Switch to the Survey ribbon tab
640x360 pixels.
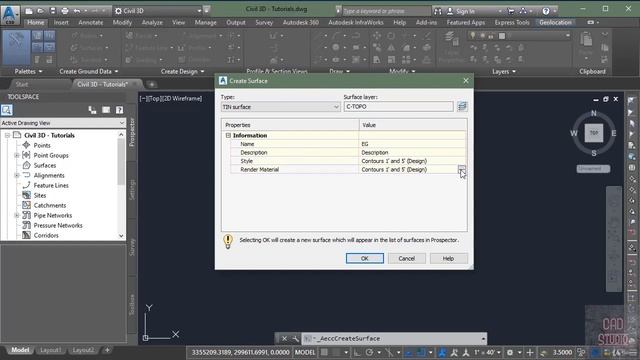(x=264, y=22)
